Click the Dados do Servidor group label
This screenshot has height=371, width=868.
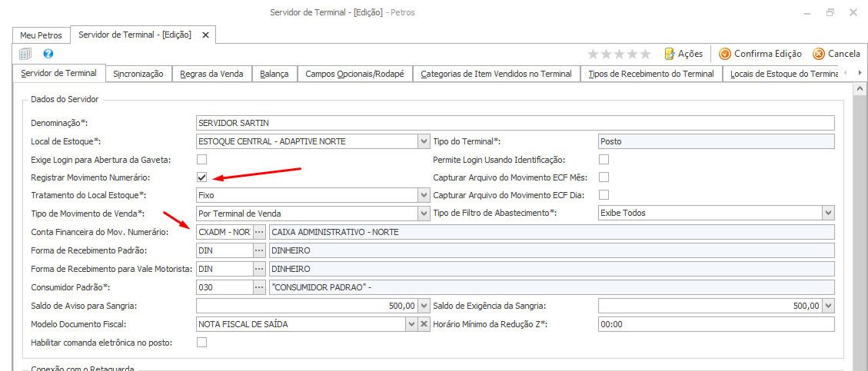point(65,100)
